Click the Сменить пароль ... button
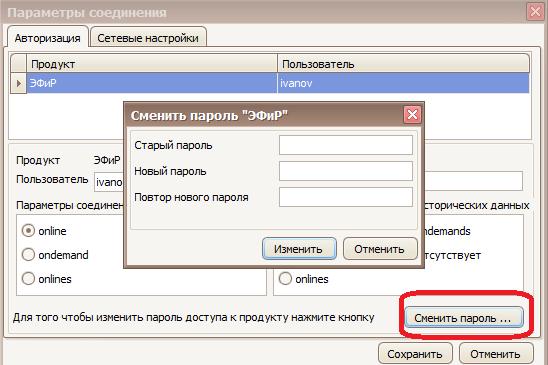548x365 pixels. 464,318
